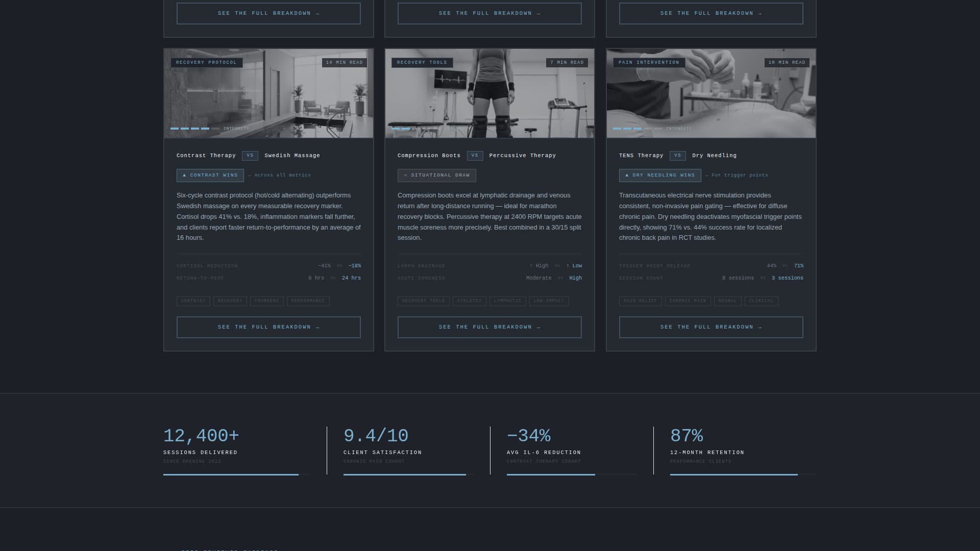Viewport: 980px width, 551px height.
Task: Select the Compression Boots title
Action: (x=429, y=156)
